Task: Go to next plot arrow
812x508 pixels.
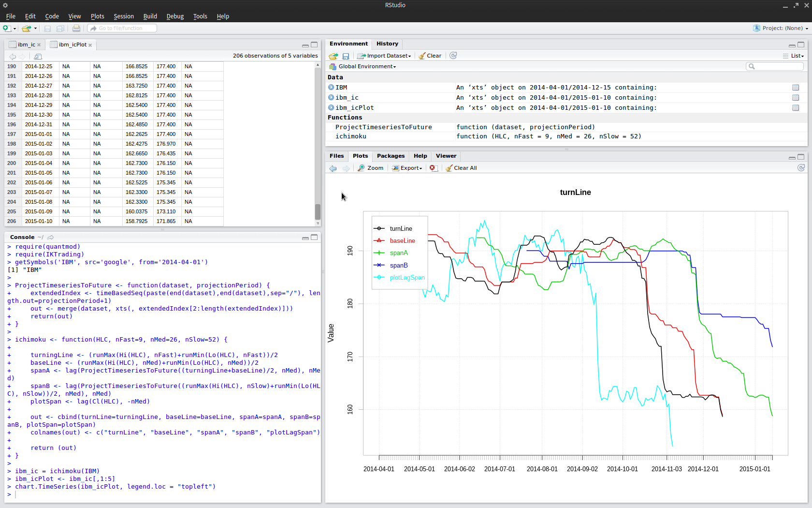Action: [x=346, y=168]
